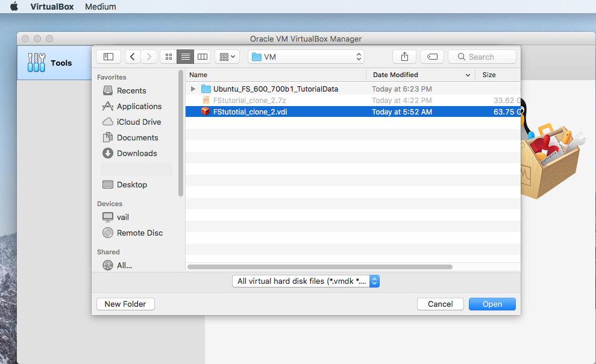Image resolution: width=596 pixels, height=364 pixels.
Task: Expand the Ubuntu_FS_600_700b1_TutorialData folder
Action: point(193,89)
